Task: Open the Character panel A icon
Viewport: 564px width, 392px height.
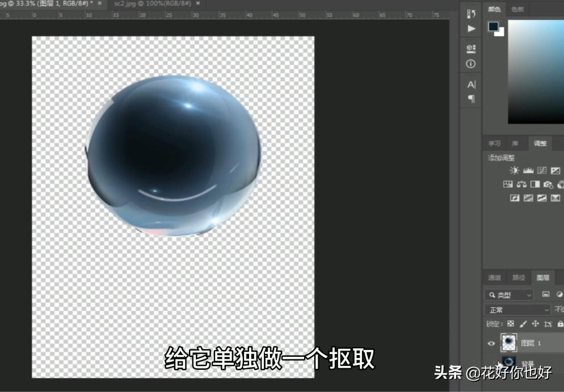Action: click(471, 85)
